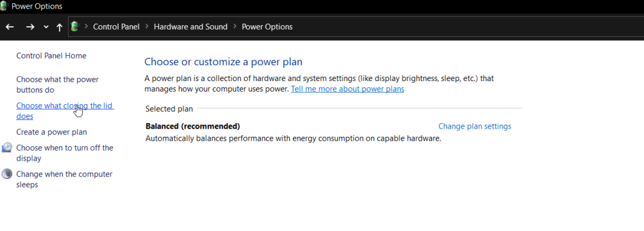Image resolution: width=644 pixels, height=231 pixels.
Task: Open the recent locations dropdown arrow
Action: pos(46,27)
